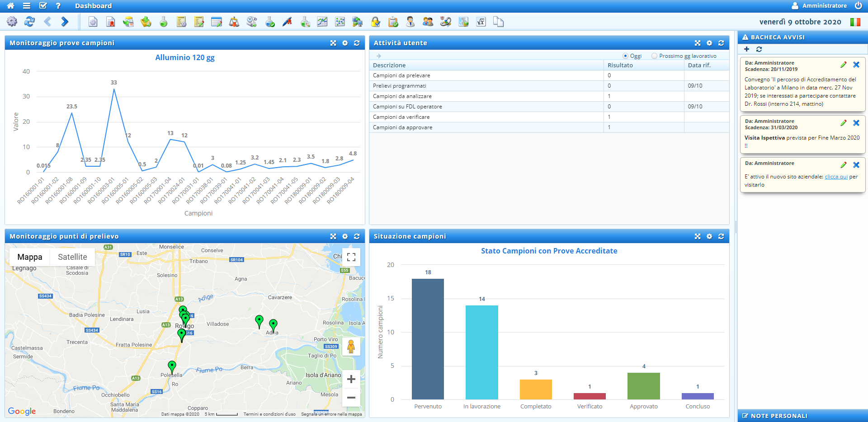This screenshot has height=422, width=868.
Task: Delete the Convegno notice
Action: pyautogui.click(x=856, y=65)
